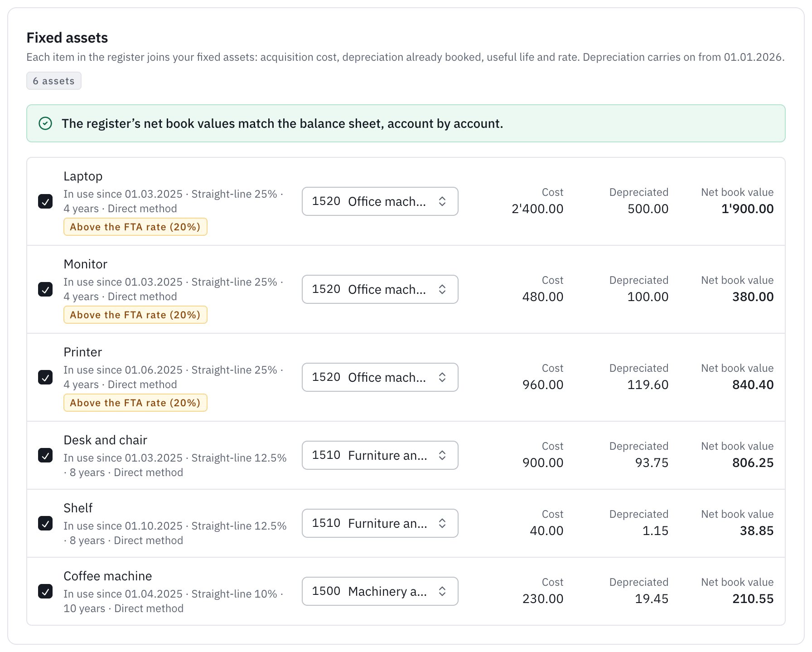Click the banner text about matching balance sheet
The height and width of the screenshot is (652, 812).
tap(282, 123)
